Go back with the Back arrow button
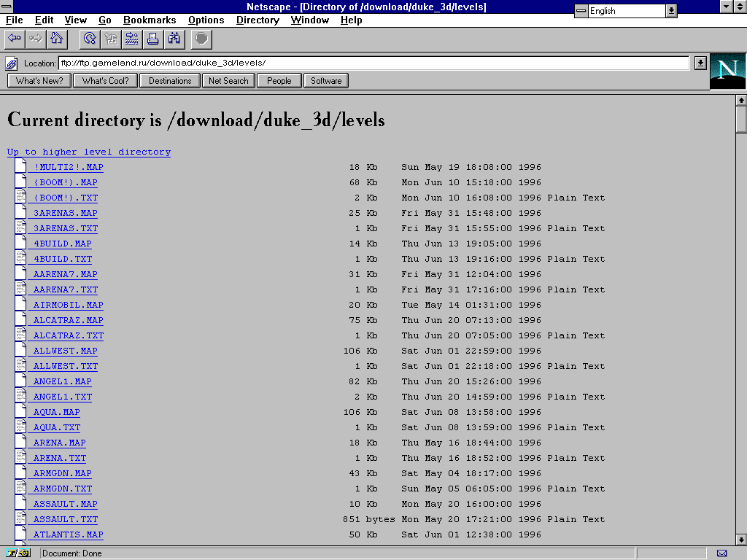 point(15,39)
